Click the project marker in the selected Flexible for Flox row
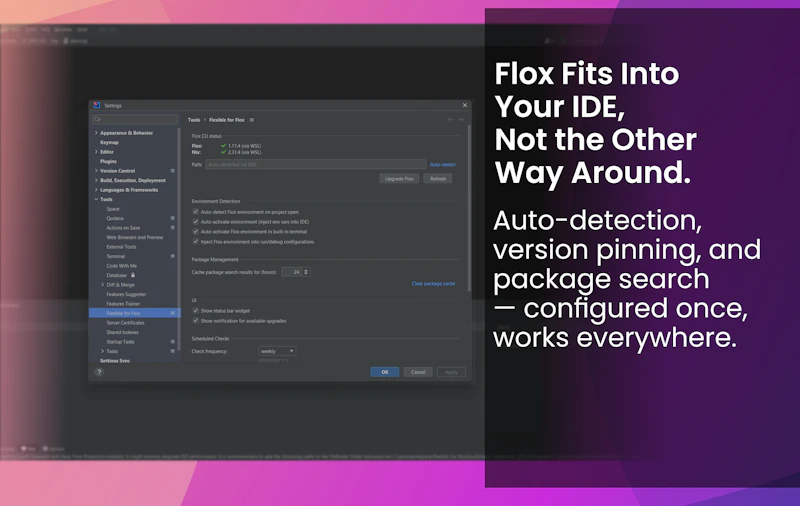800x506 pixels. point(172,313)
